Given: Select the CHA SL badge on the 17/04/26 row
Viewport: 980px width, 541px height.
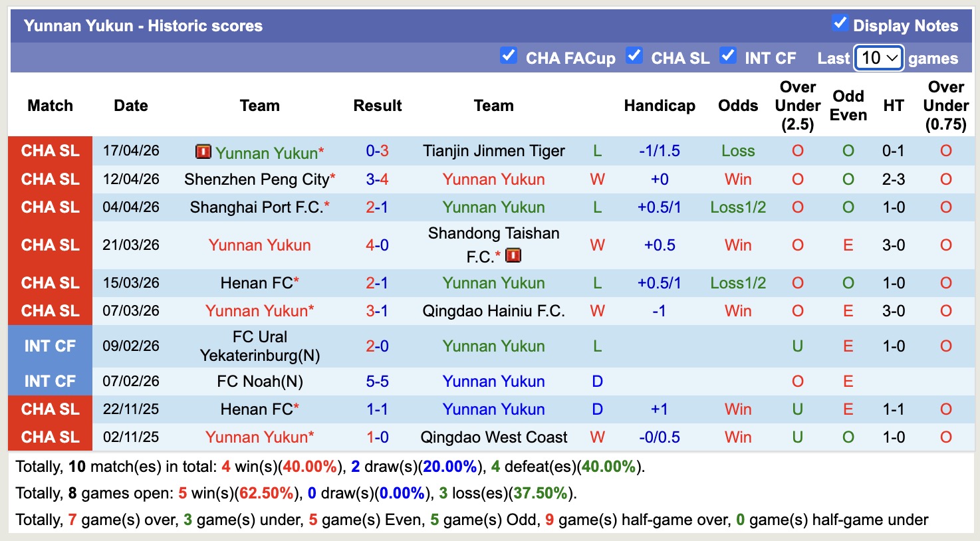Looking at the screenshot, I should 50,151.
